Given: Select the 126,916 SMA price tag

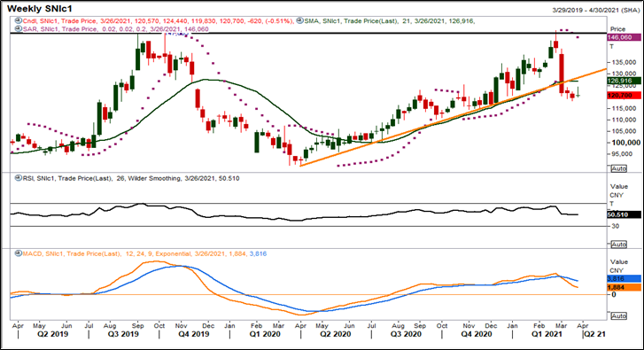Looking at the screenshot, I should (624, 81).
